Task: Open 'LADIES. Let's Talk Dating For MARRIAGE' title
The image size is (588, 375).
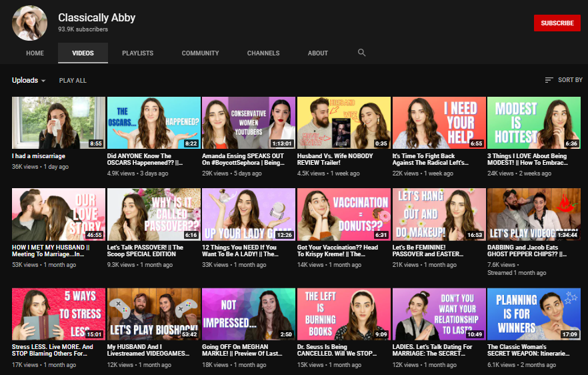Action: pyautogui.click(x=433, y=350)
